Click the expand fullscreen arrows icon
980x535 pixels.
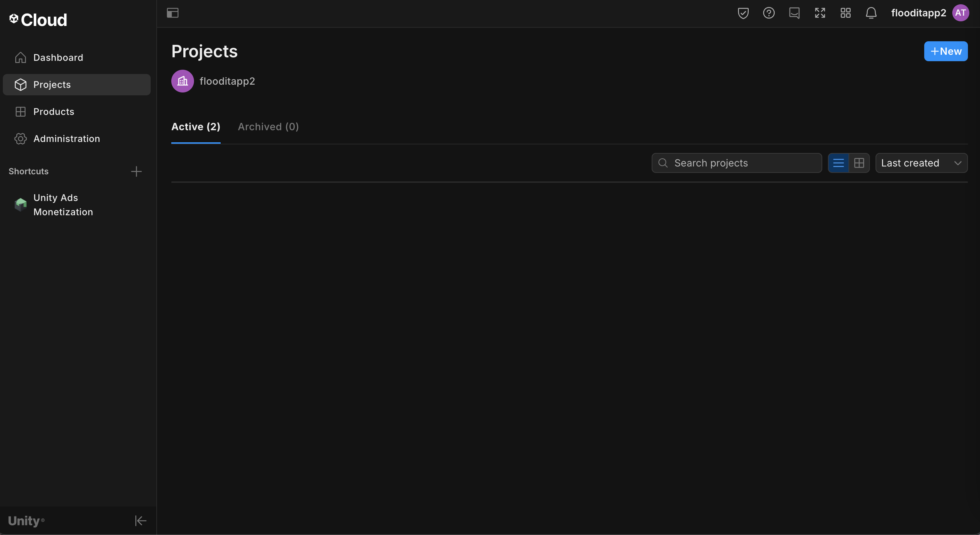point(820,13)
